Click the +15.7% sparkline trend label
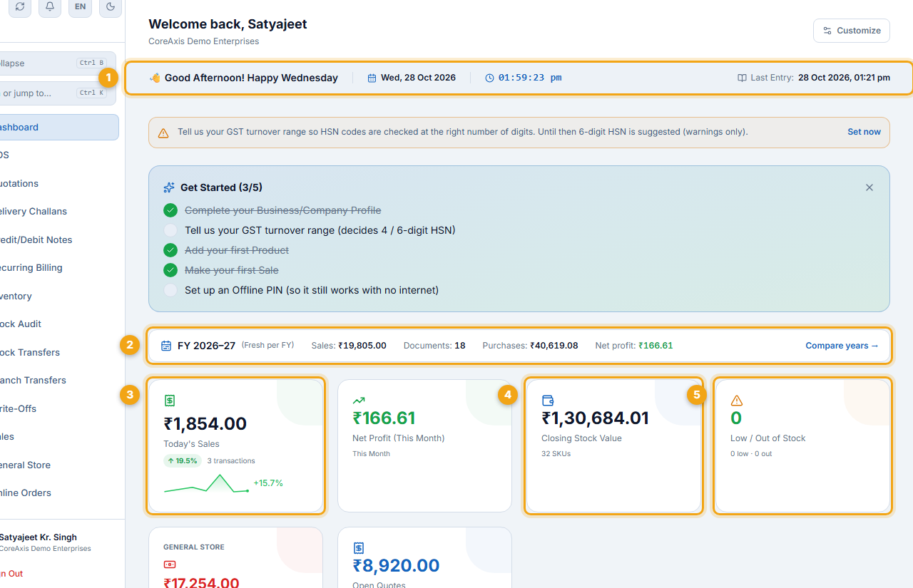Viewport: 913px width, 588px height. (268, 483)
